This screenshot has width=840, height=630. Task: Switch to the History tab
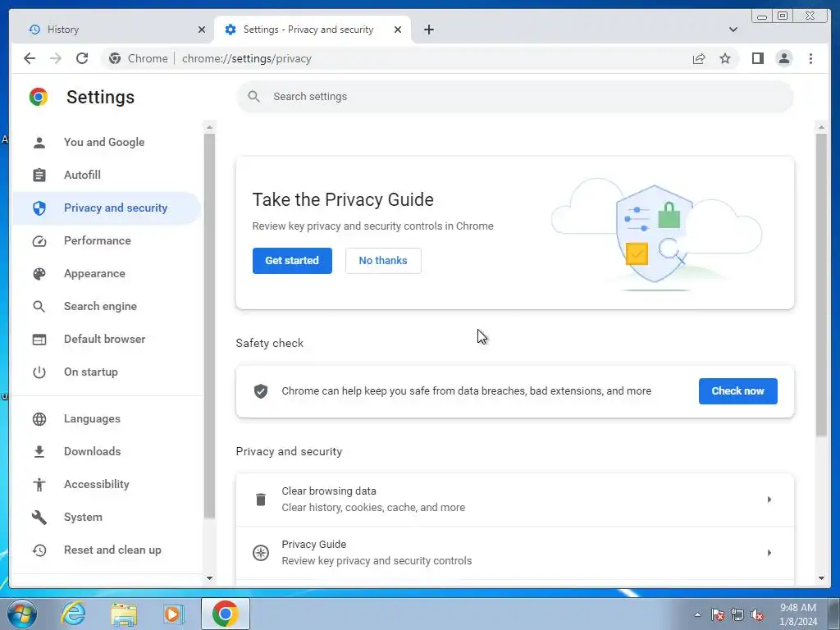coord(112,30)
